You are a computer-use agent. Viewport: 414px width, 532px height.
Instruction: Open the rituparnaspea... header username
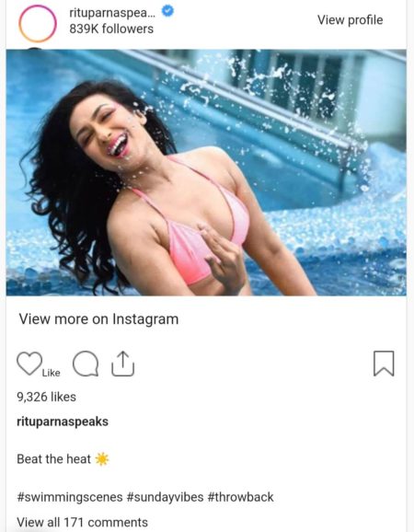[x=112, y=13]
